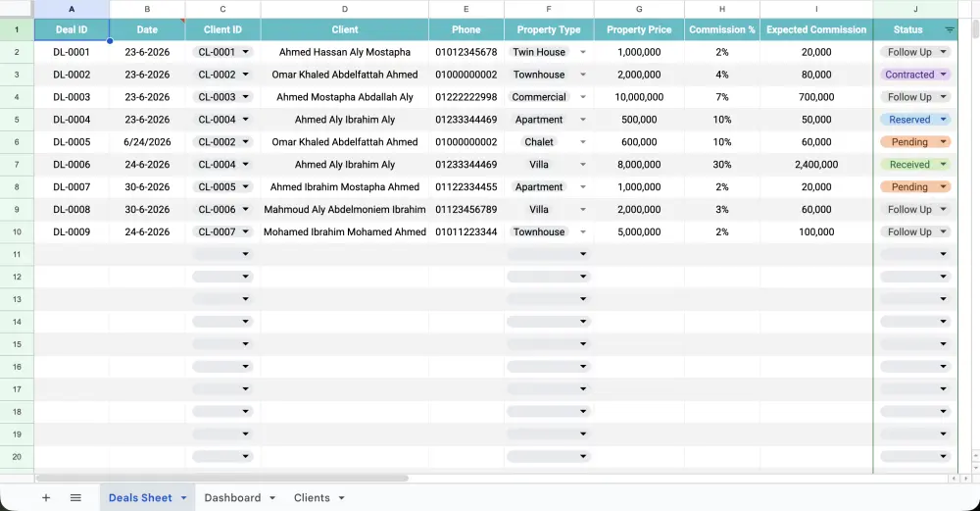The height and width of the screenshot is (511, 980).
Task: Select phone cell 01012345678
Action: pos(466,52)
